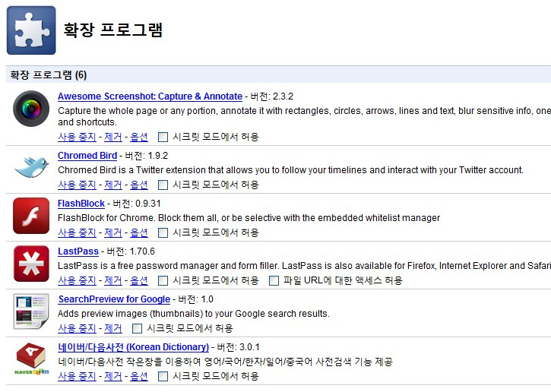Check incognito box for Korean Dictionary extension
This screenshot has width=551, height=392.
tap(163, 376)
